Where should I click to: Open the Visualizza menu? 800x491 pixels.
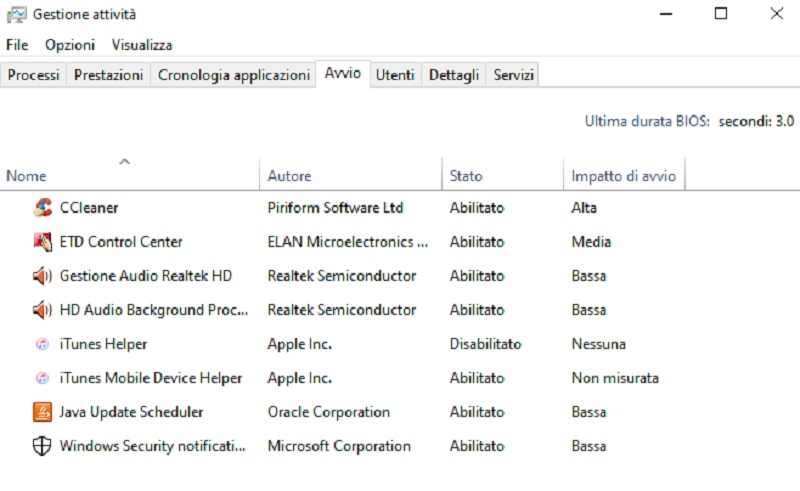click(x=142, y=45)
